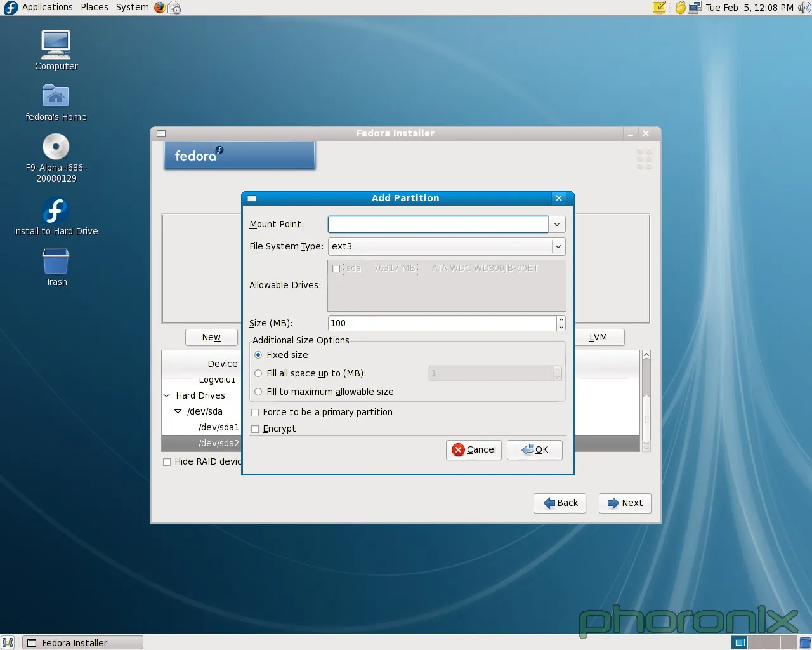The width and height of the screenshot is (812, 650).
Task: Click Fedora Installer taskbar button
Action: tap(83, 642)
